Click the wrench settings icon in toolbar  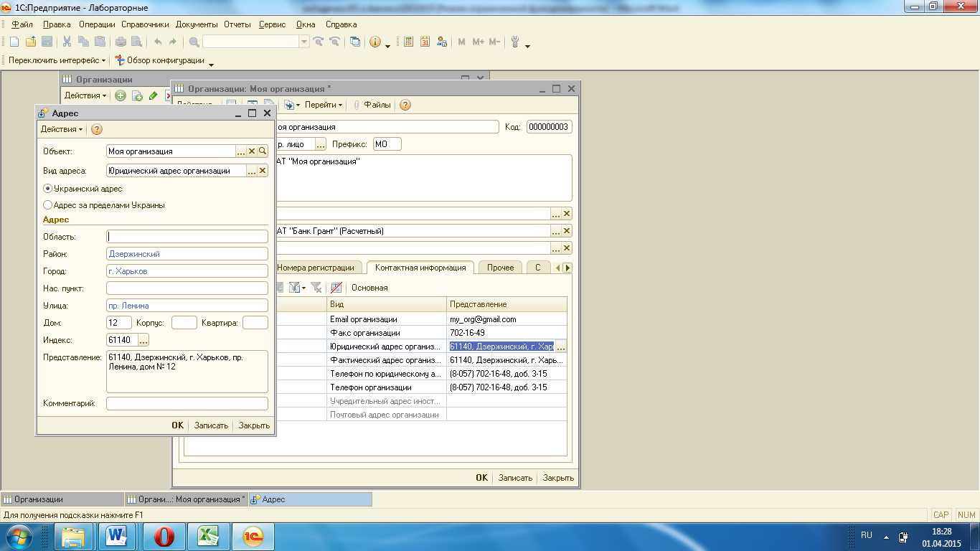pyautogui.click(x=515, y=42)
